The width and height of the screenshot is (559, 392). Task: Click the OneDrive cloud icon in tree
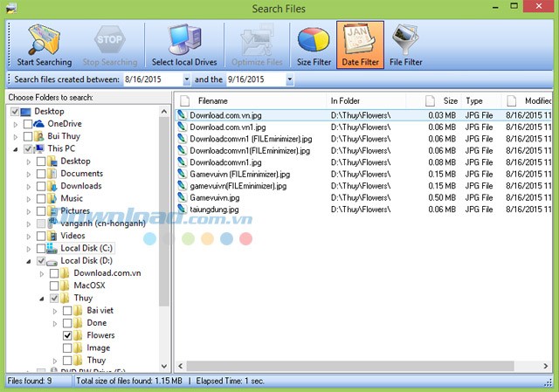pyautogui.click(x=38, y=124)
